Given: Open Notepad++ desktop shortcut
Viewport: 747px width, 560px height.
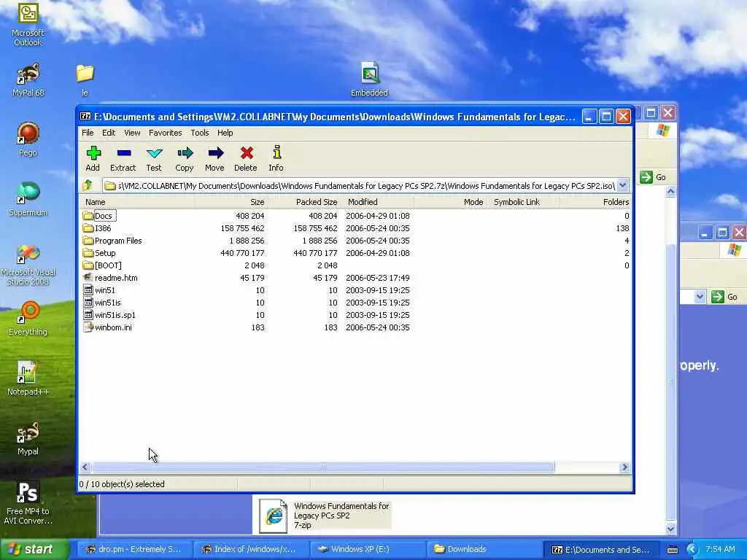Looking at the screenshot, I should pyautogui.click(x=28, y=378).
